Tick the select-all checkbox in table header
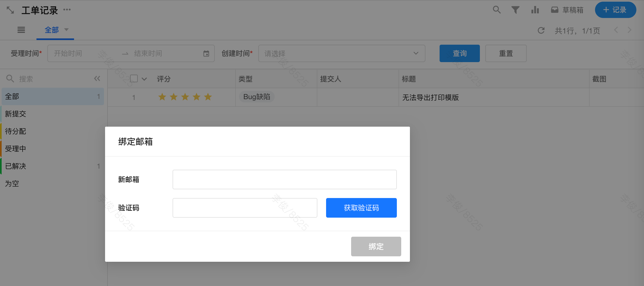644x286 pixels. point(134,79)
